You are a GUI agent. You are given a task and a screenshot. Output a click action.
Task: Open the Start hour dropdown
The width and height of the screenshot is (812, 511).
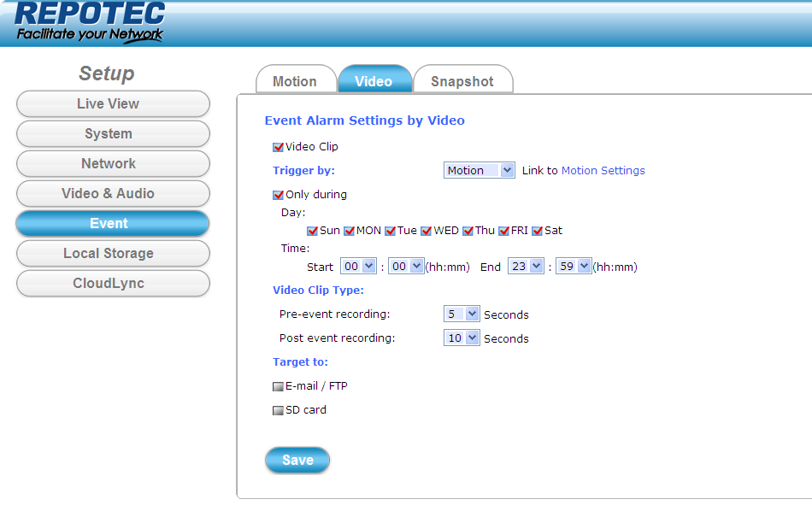pyautogui.click(x=358, y=267)
